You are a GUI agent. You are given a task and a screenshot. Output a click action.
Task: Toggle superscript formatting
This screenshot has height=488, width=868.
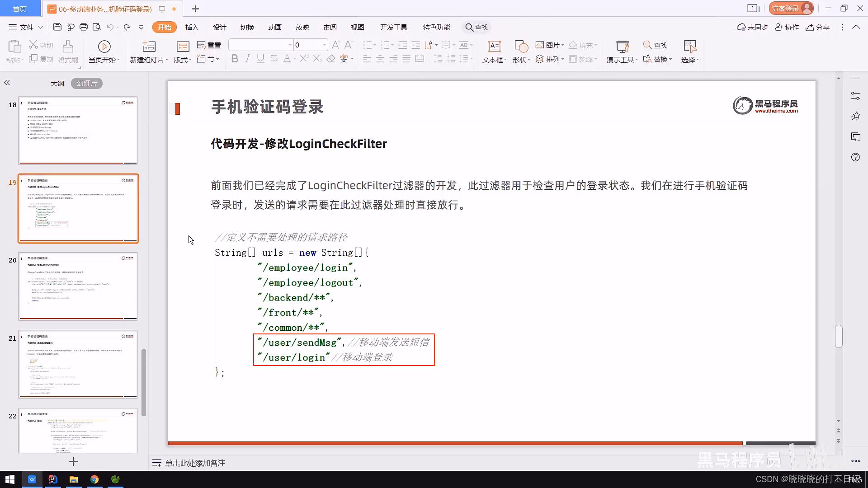click(304, 59)
